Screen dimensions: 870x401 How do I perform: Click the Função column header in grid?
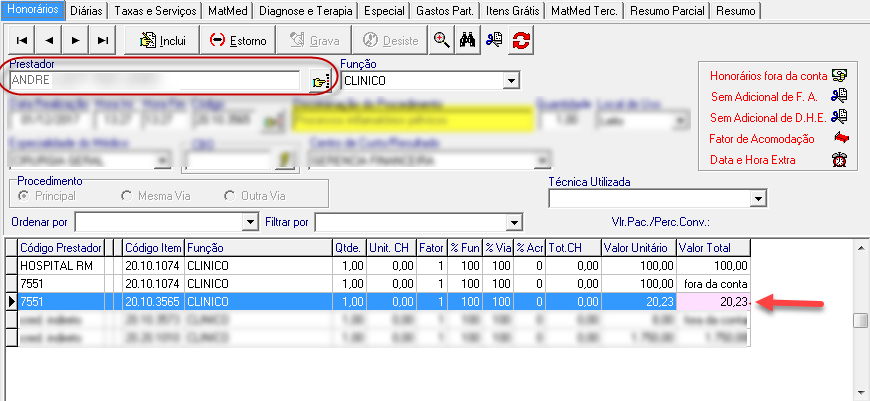pyautogui.click(x=258, y=248)
